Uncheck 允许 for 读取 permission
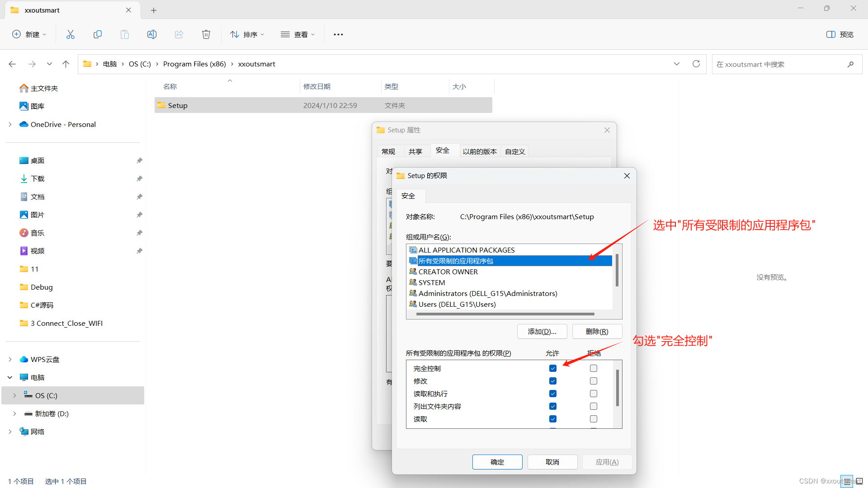 [552, 419]
